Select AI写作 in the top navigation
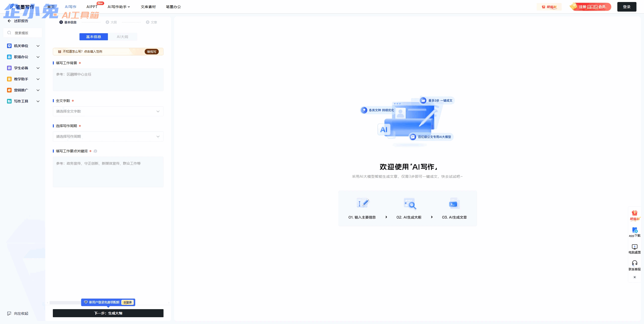Screen dimensions: 644x324 click(71, 7)
